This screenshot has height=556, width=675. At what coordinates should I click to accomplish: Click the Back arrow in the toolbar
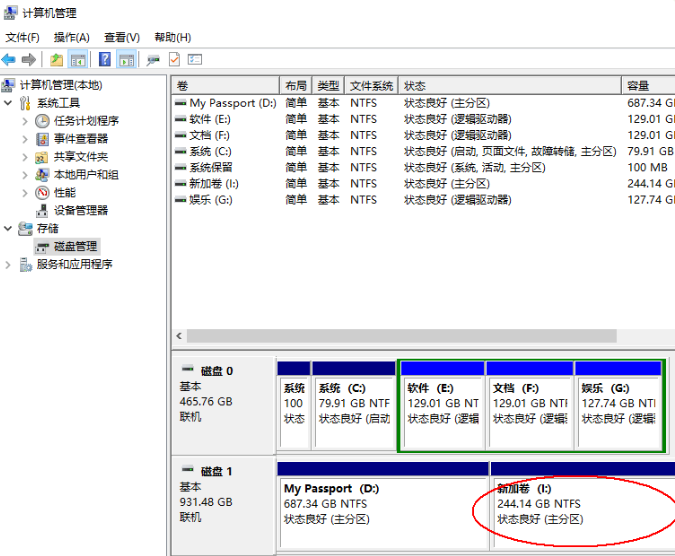click(9, 60)
